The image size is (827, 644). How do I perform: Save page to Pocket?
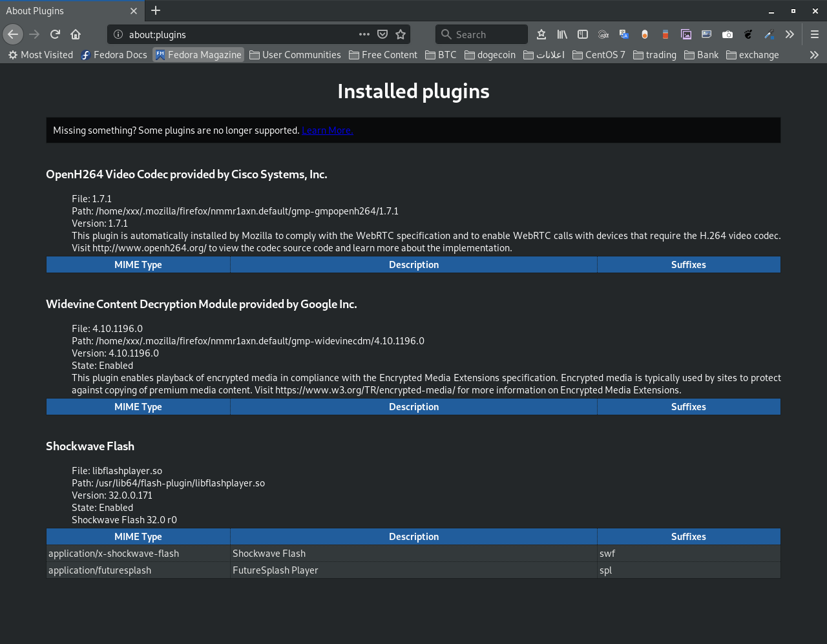click(x=382, y=34)
